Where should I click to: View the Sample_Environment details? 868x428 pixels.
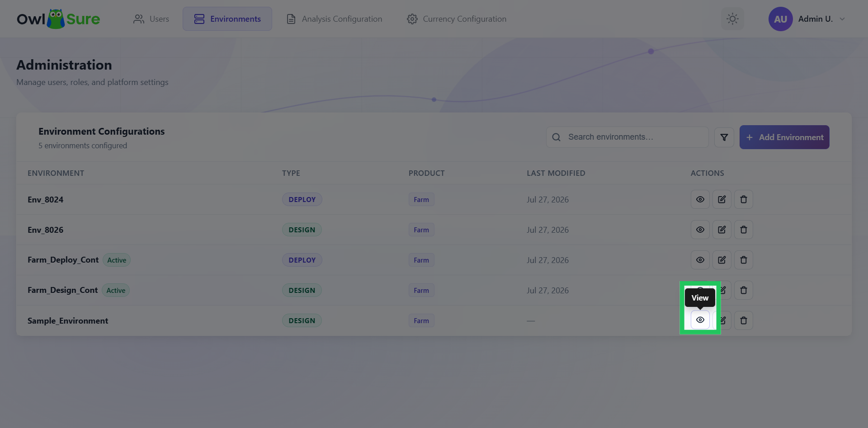pos(700,320)
